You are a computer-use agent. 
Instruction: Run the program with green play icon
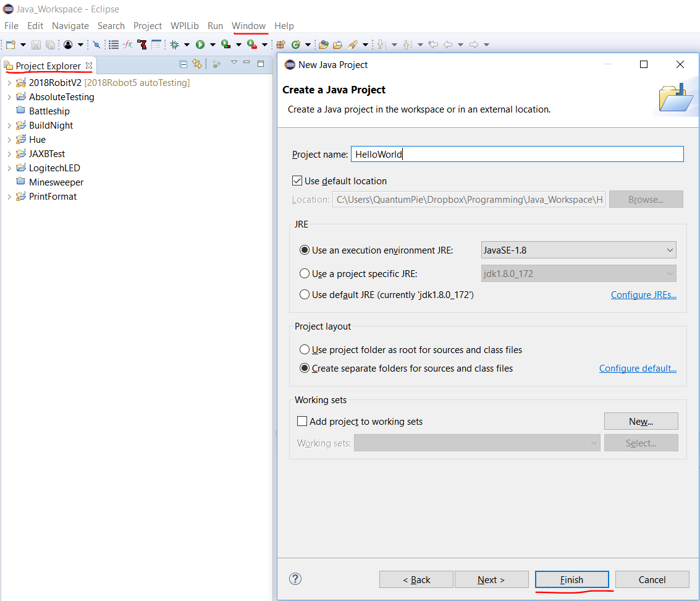[200, 45]
